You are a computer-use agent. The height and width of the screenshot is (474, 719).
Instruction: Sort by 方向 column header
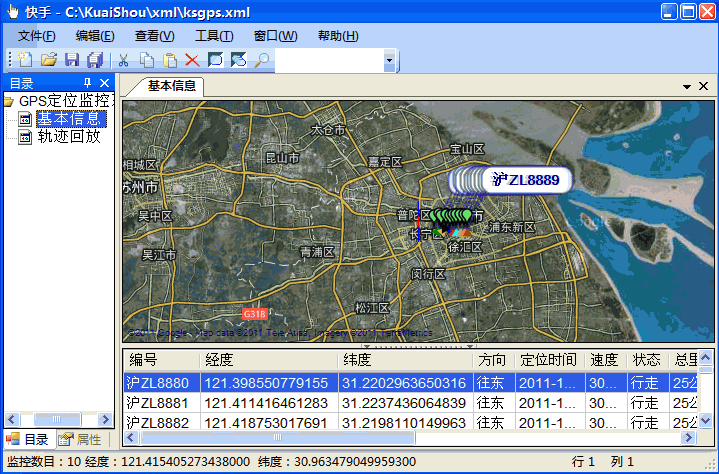click(492, 360)
